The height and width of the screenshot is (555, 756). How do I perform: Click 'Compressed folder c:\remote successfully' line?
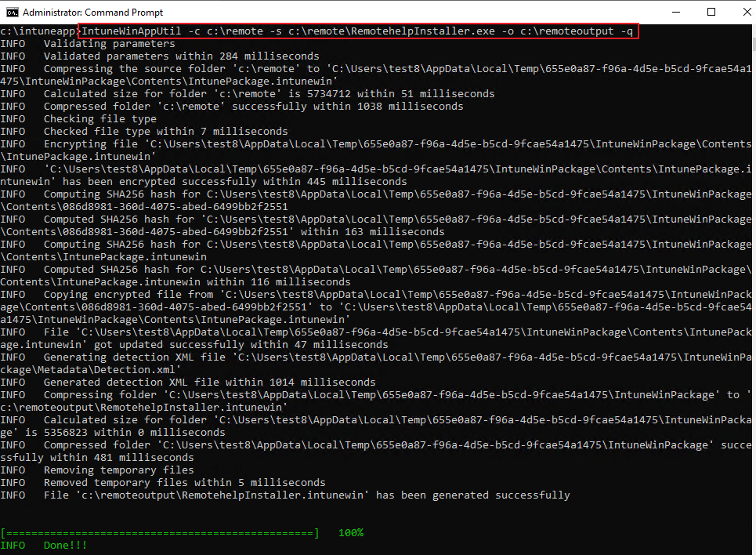[x=231, y=107]
